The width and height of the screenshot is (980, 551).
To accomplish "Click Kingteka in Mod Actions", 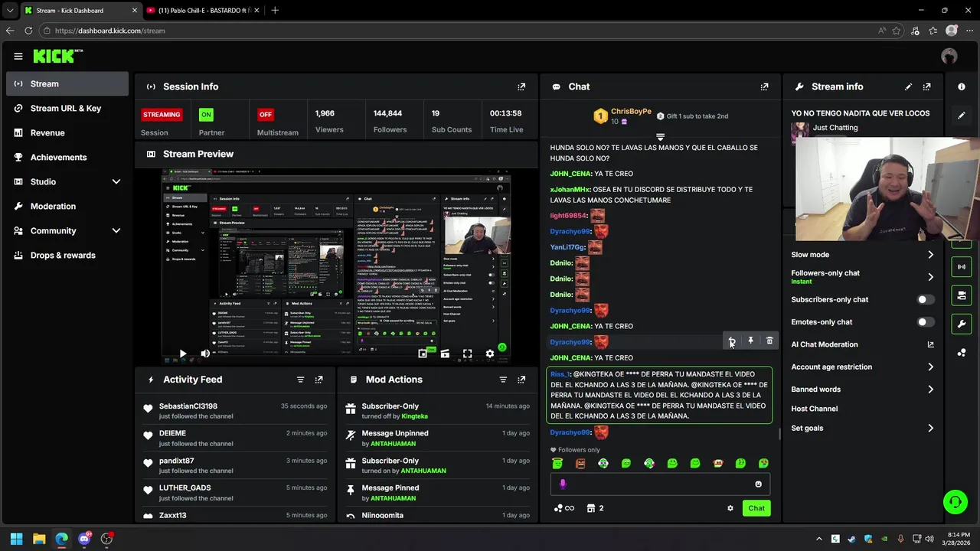I will click(x=414, y=416).
